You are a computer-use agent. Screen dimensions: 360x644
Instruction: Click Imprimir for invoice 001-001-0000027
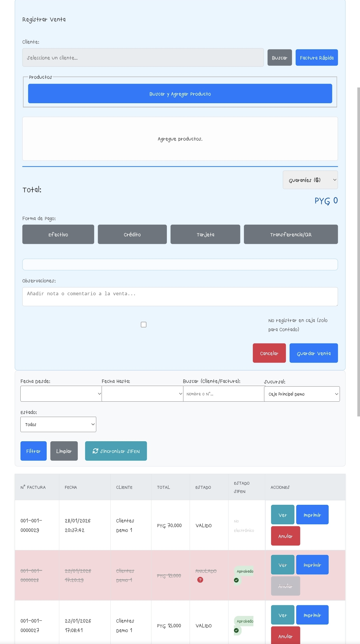312,615
